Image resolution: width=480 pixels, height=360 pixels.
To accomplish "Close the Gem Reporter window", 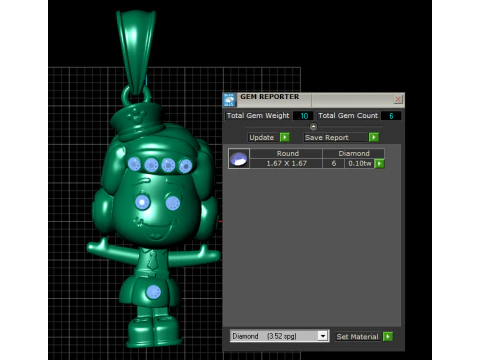I will click(x=398, y=99).
